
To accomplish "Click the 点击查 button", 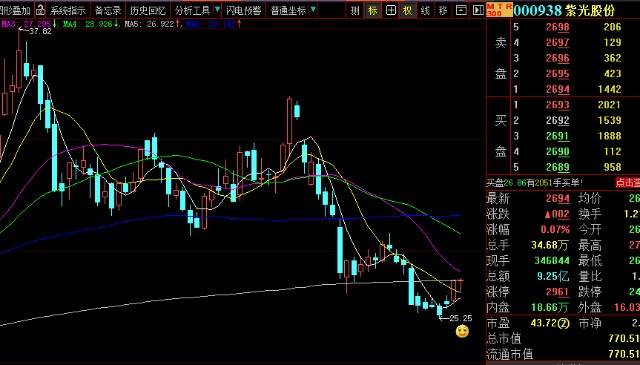I will 627,183.
